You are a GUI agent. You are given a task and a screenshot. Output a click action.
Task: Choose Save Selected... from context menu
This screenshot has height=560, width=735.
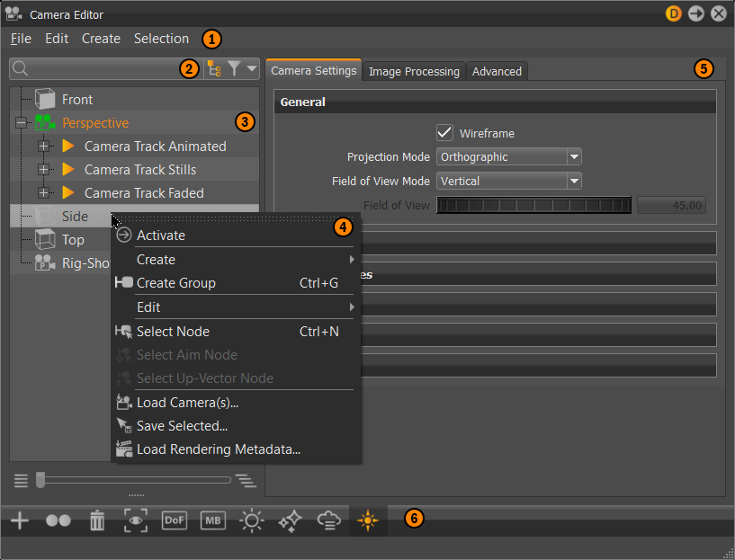pos(236,426)
